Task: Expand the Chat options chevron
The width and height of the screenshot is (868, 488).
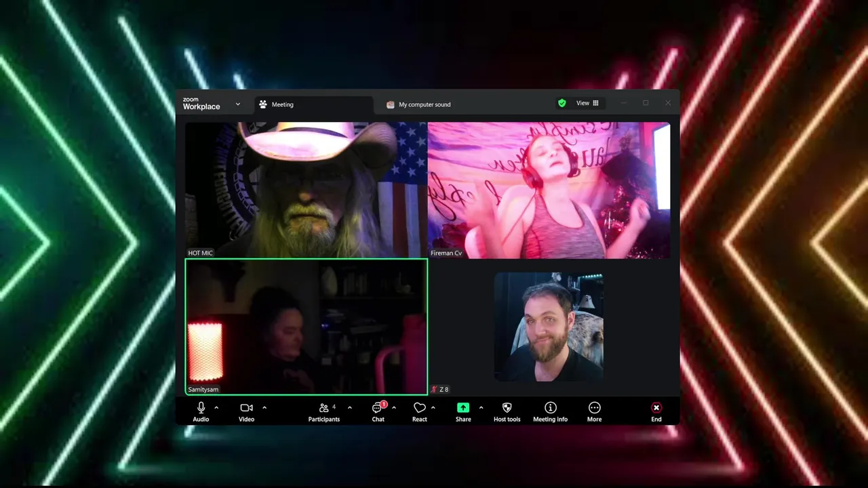Action: point(394,407)
